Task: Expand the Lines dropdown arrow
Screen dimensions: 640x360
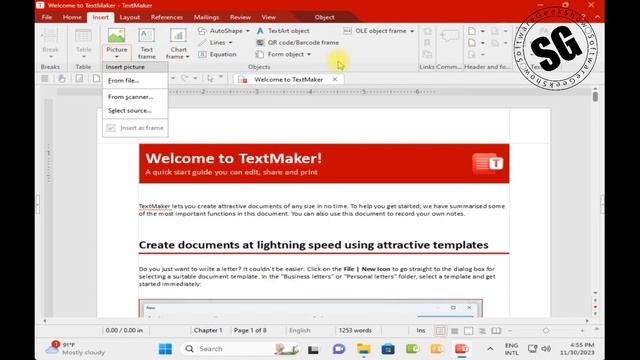Action: tap(230, 42)
